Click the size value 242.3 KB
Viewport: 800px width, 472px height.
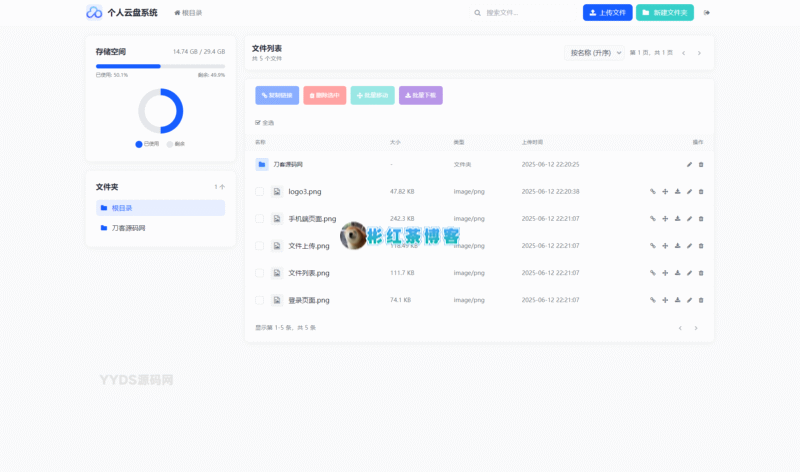tap(402, 218)
